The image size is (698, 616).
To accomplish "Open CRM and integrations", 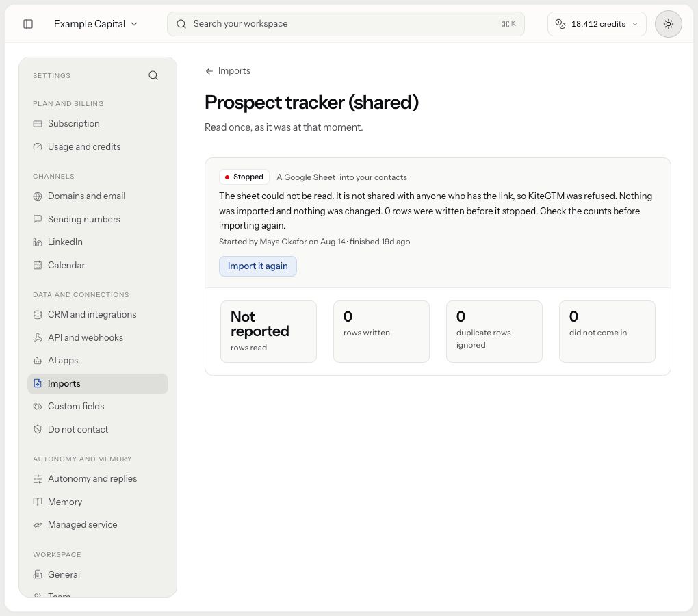I will click(x=98, y=315).
